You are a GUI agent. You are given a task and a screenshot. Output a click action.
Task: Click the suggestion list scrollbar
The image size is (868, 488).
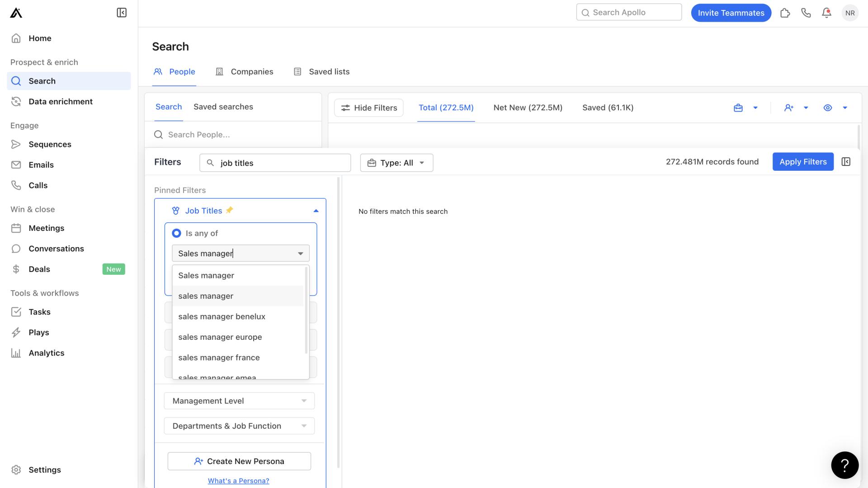pos(307,310)
